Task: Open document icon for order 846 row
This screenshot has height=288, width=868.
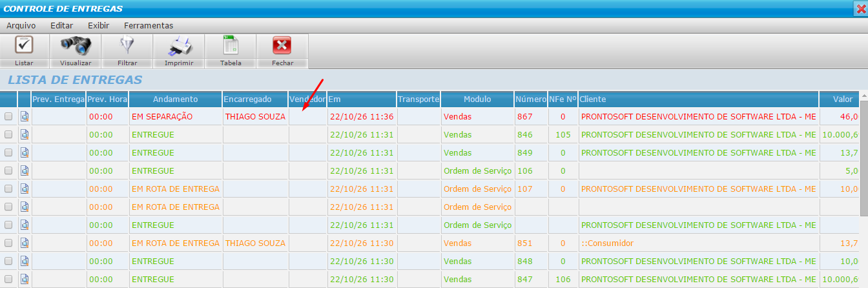Action: pos(25,135)
